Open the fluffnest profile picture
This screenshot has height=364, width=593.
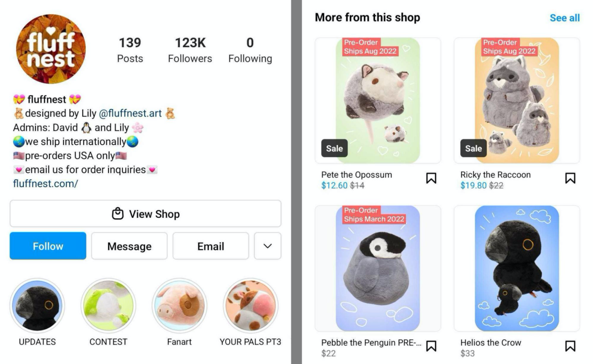50,49
